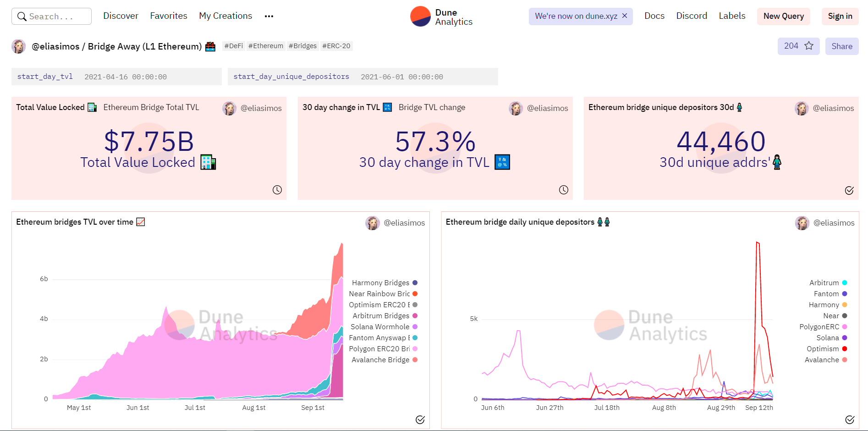Click the Share button
Viewport: 868px width, 431px height.
click(x=842, y=46)
